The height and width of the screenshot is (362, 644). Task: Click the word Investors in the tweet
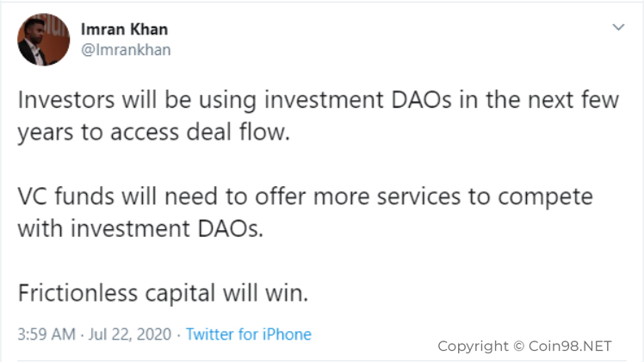tap(64, 99)
